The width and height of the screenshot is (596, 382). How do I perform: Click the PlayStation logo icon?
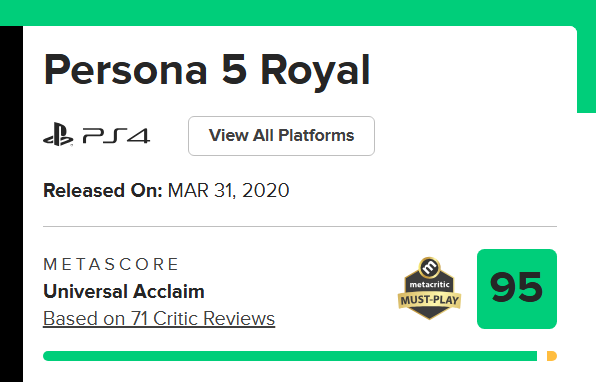tap(58, 134)
